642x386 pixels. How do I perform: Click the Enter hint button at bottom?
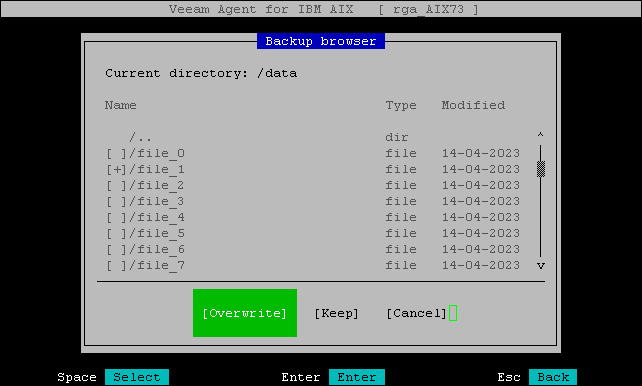pyautogui.click(x=357, y=377)
